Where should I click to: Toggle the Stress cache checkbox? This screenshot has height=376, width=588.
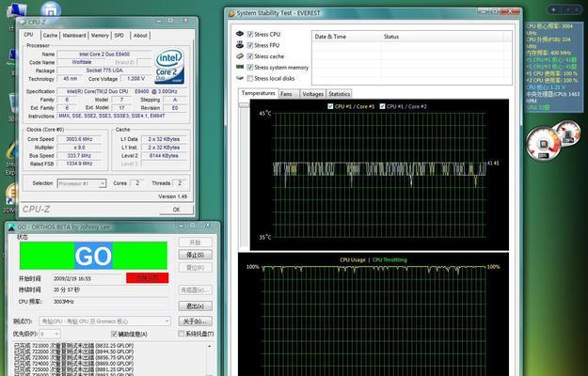pyautogui.click(x=250, y=56)
